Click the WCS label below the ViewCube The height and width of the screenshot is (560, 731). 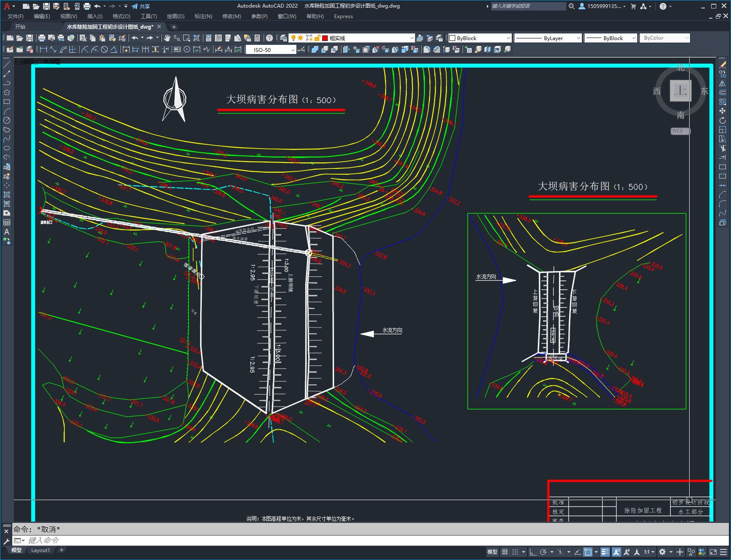coord(678,131)
